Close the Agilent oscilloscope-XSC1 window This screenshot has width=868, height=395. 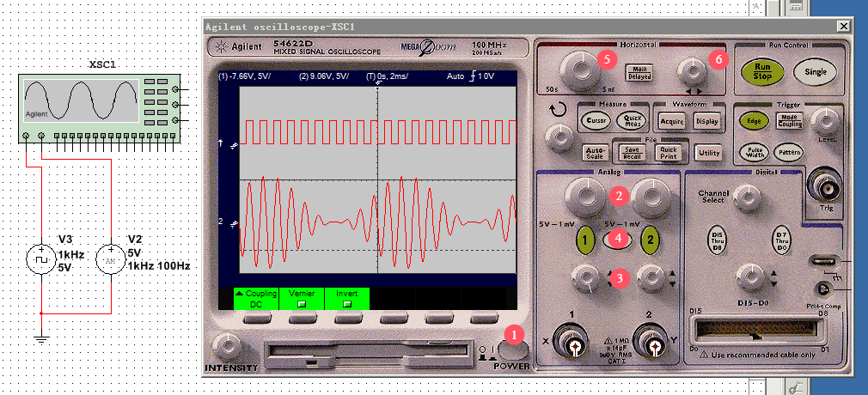pos(844,26)
